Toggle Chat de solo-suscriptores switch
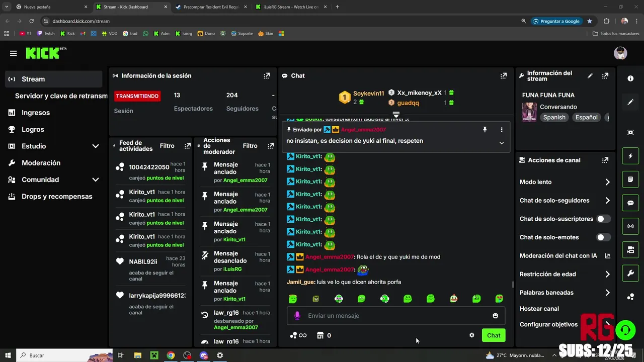The height and width of the screenshot is (362, 644). pos(603,219)
